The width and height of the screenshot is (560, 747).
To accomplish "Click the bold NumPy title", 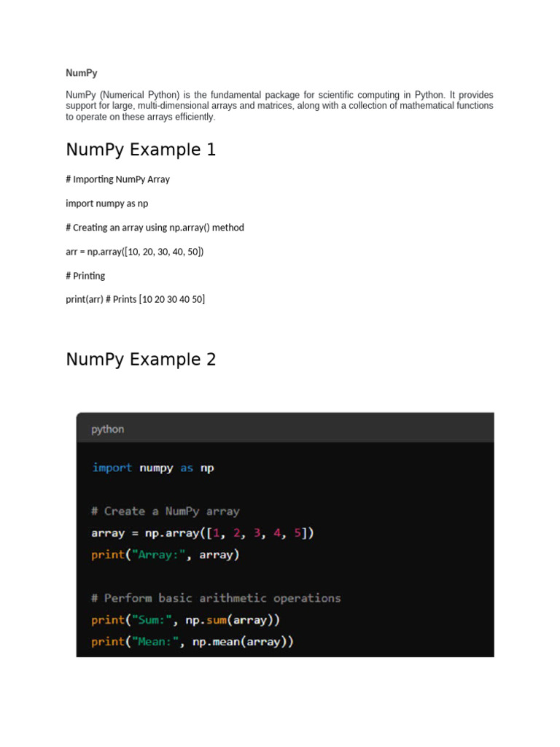I will point(81,73).
